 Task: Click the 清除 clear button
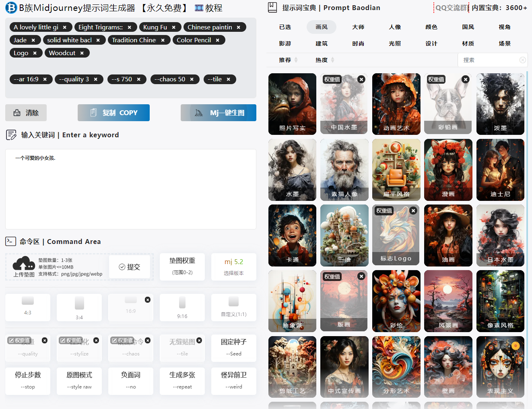coord(26,113)
